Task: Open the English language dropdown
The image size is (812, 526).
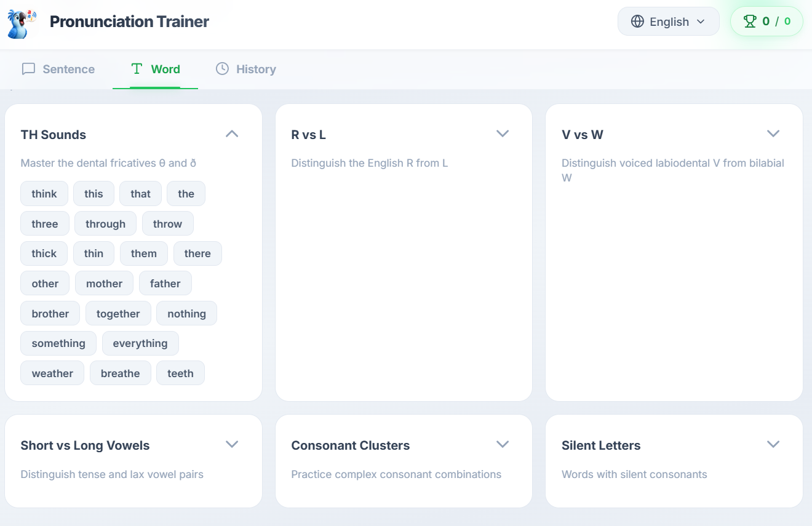Action: pos(668,22)
